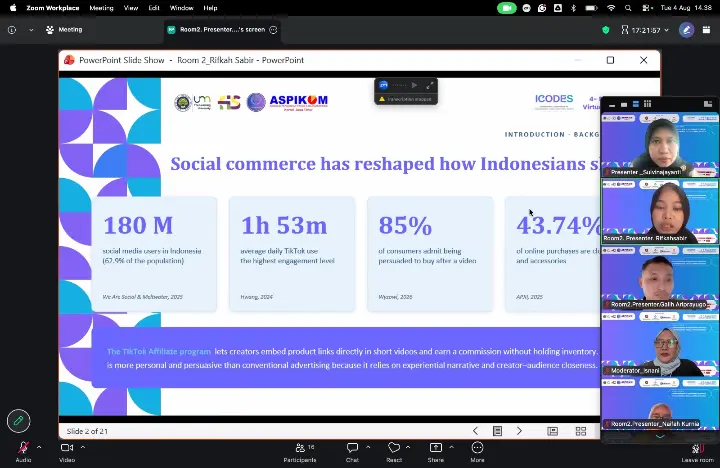Open the Apple menu
Viewport: 720px width, 468px height.
coord(13,8)
